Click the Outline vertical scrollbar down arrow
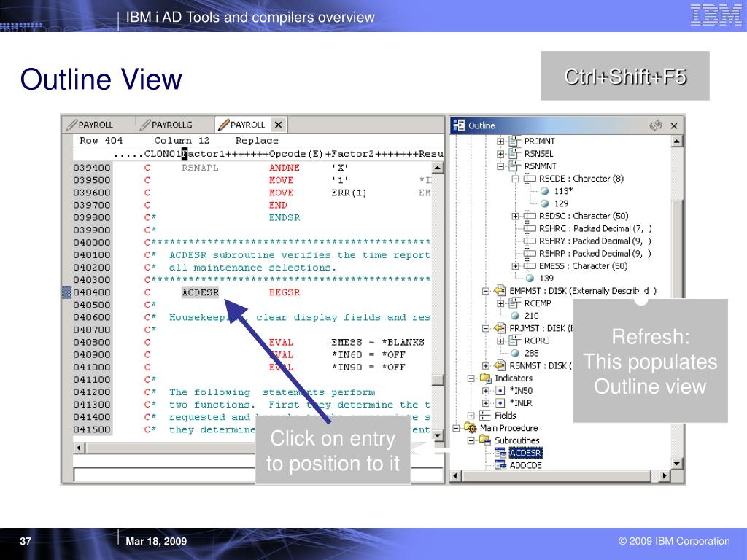The width and height of the screenshot is (747, 560). coord(676,463)
